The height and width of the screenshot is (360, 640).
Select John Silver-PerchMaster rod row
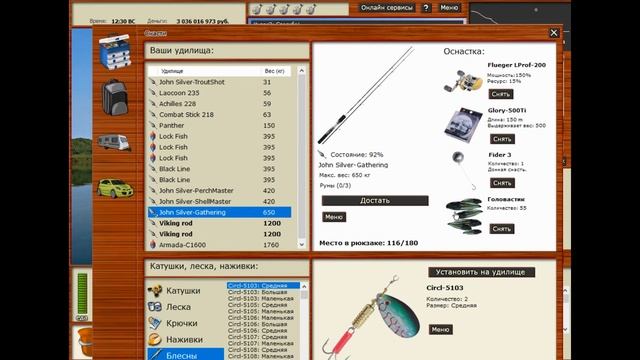219,191
